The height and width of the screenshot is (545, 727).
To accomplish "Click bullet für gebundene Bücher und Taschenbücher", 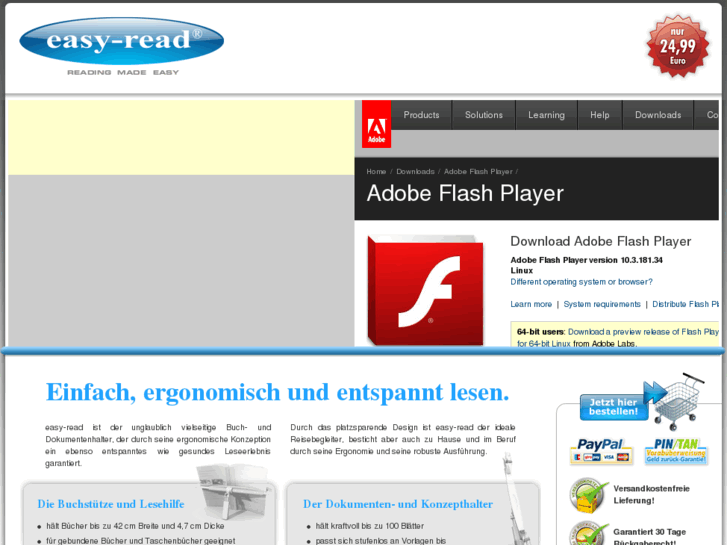I will pyautogui.click(x=140, y=541).
